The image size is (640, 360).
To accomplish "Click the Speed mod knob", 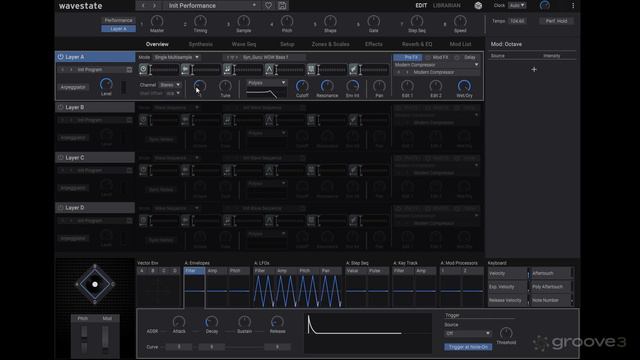I will click(460, 21).
